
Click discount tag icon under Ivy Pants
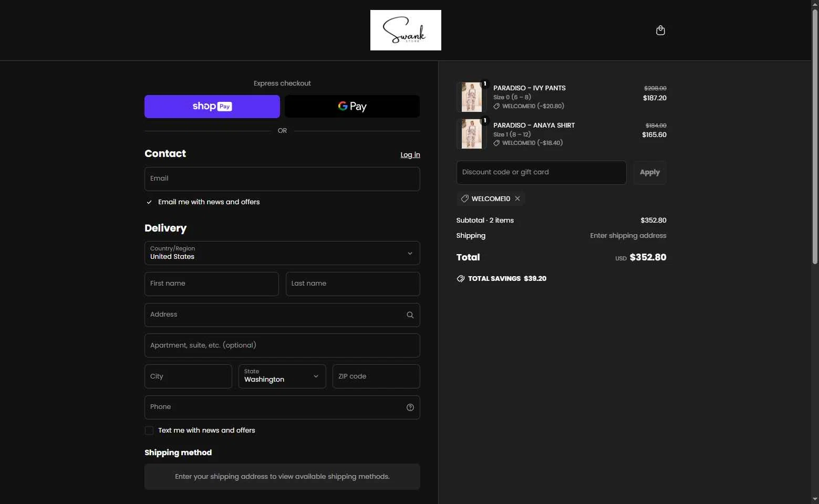pyautogui.click(x=496, y=106)
